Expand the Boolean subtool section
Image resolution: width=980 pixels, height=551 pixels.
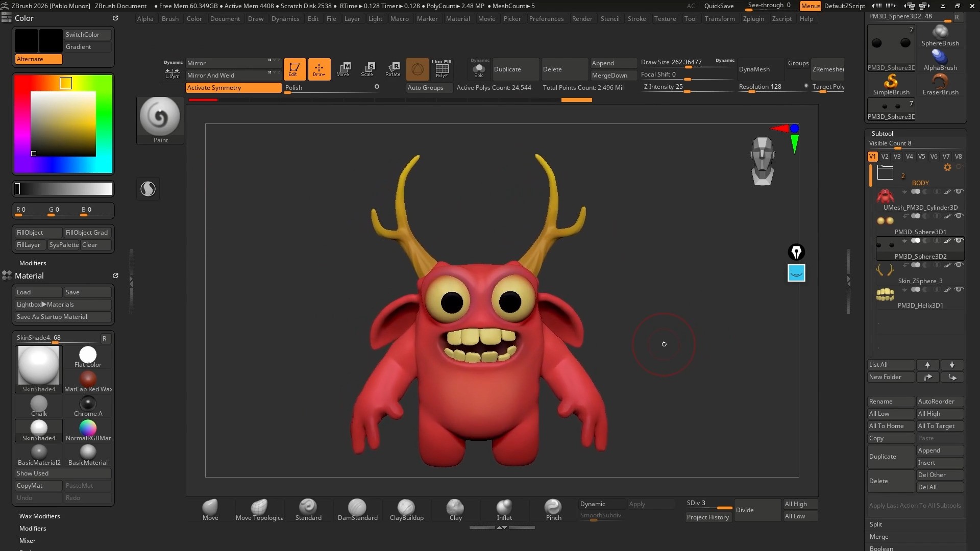click(881, 548)
